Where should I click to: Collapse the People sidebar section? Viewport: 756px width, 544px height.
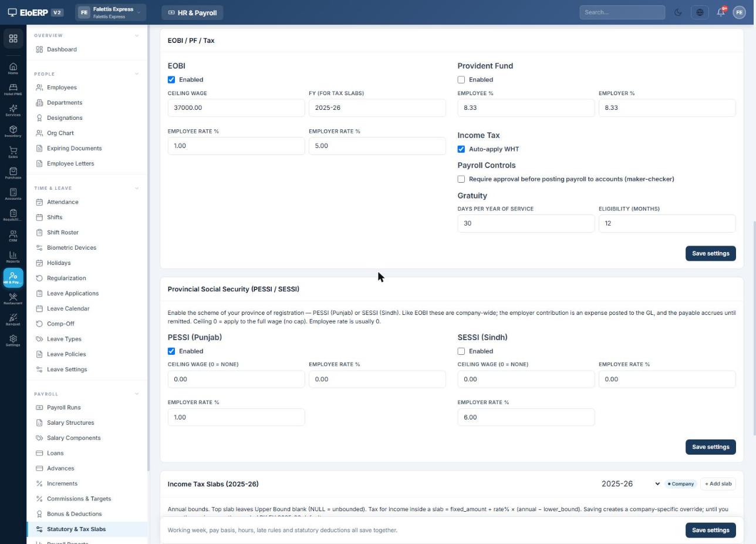click(137, 74)
